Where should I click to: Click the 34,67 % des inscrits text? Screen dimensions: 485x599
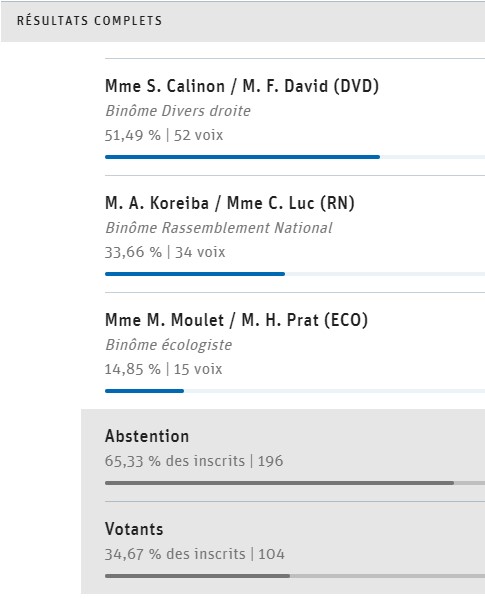(x=175, y=554)
